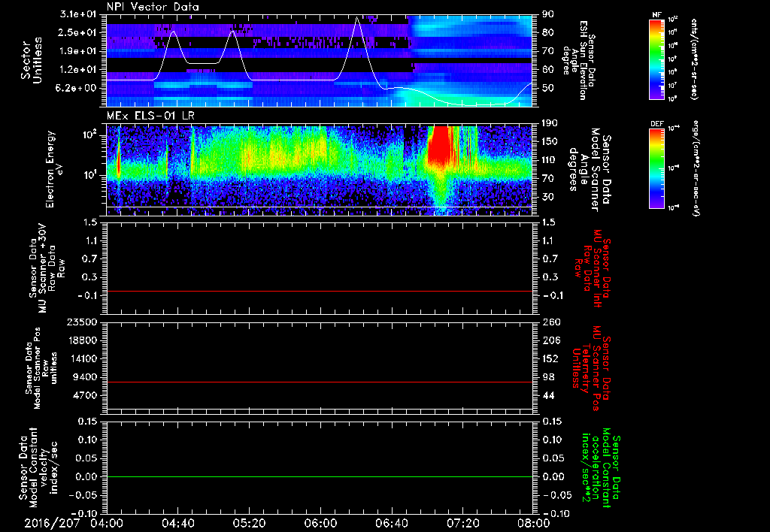Select the Sector Unitless axis label

tap(30, 59)
